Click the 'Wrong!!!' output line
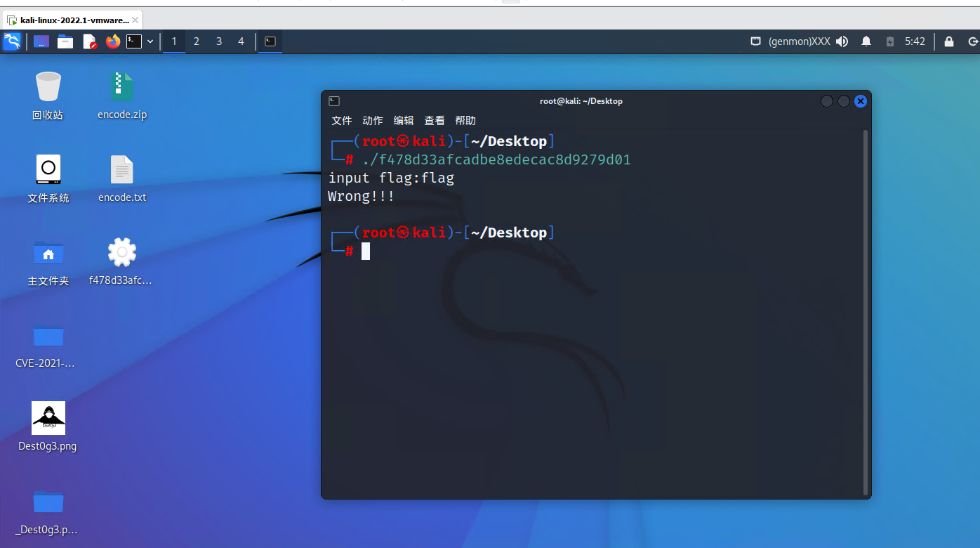Viewport: 980px width, 548px height. click(x=362, y=196)
